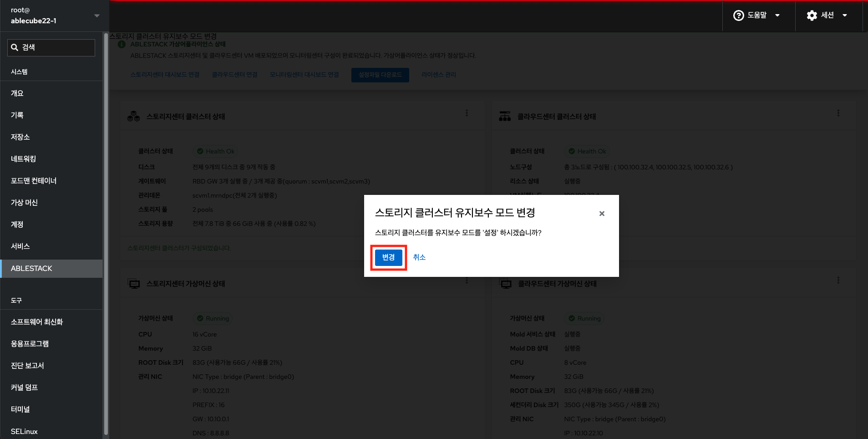Open the 도움말 help dropdown

tap(756, 15)
